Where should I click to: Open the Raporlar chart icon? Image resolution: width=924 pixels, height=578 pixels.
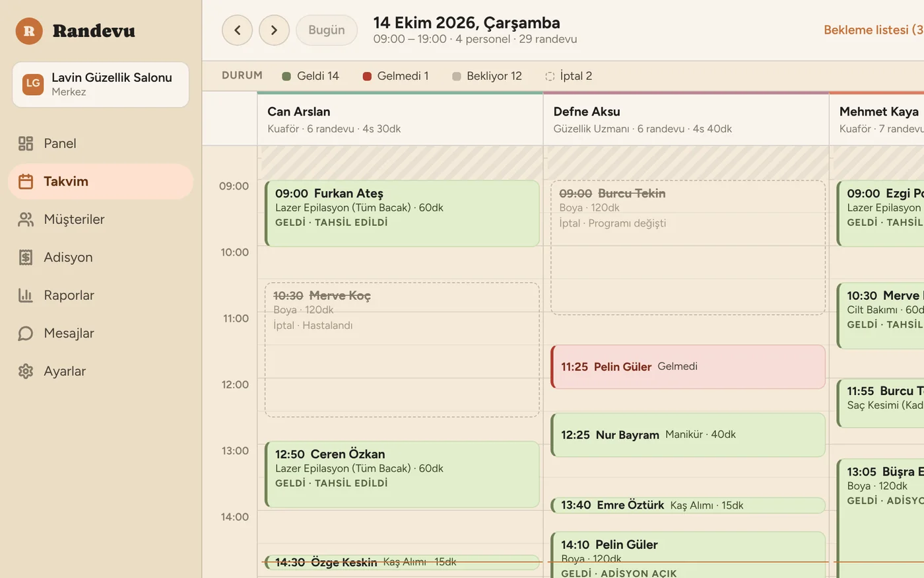coord(26,295)
